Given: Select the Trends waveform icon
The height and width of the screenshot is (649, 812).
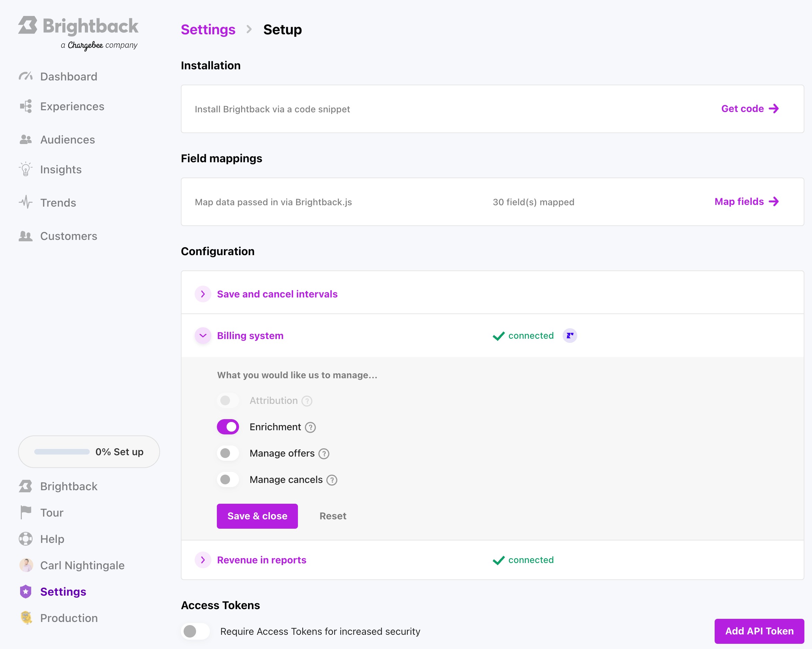Looking at the screenshot, I should point(25,202).
